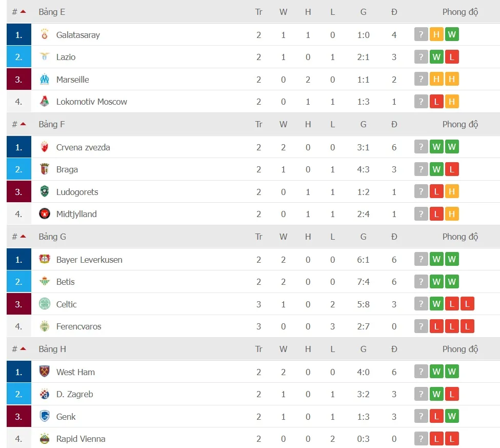Open the Lokomotiv Moscow team page

tap(91, 102)
